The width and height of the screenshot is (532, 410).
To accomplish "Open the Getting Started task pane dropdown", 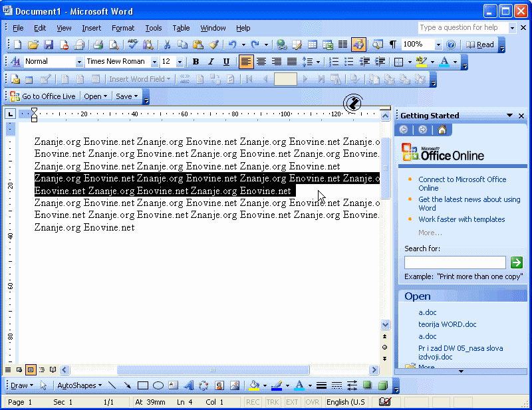I will point(509,116).
